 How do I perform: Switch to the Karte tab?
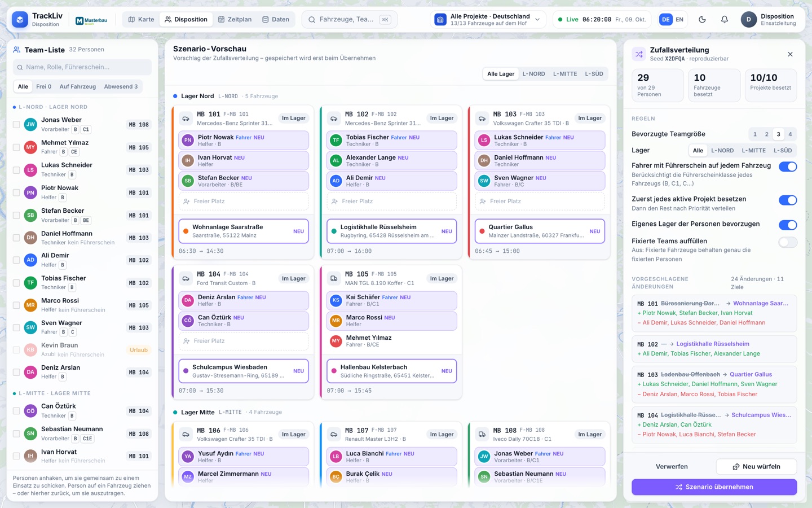point(141,20)
